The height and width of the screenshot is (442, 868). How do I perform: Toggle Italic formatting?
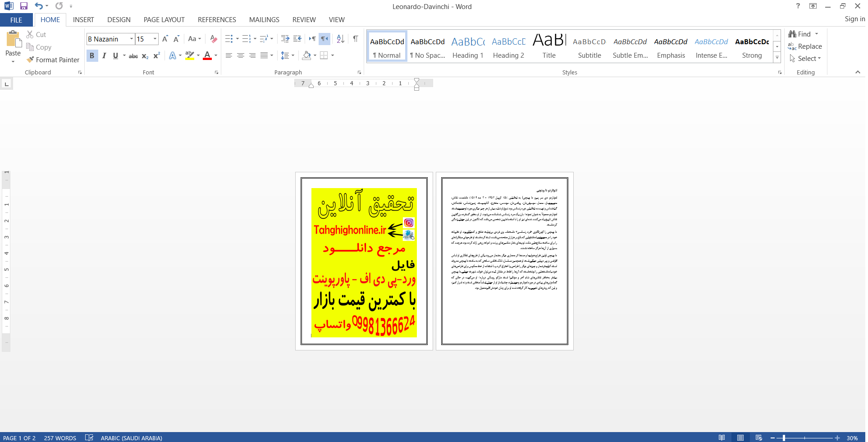click(x=104, y=56)
